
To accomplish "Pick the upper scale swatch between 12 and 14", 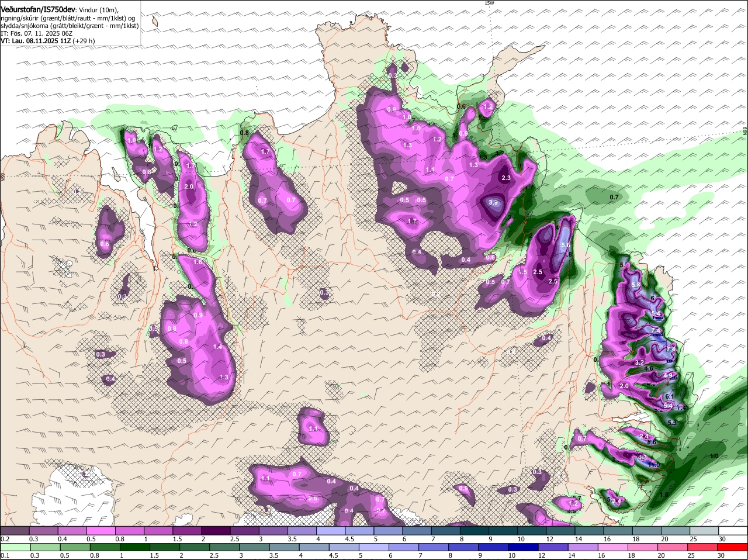I will pos(559,530).
